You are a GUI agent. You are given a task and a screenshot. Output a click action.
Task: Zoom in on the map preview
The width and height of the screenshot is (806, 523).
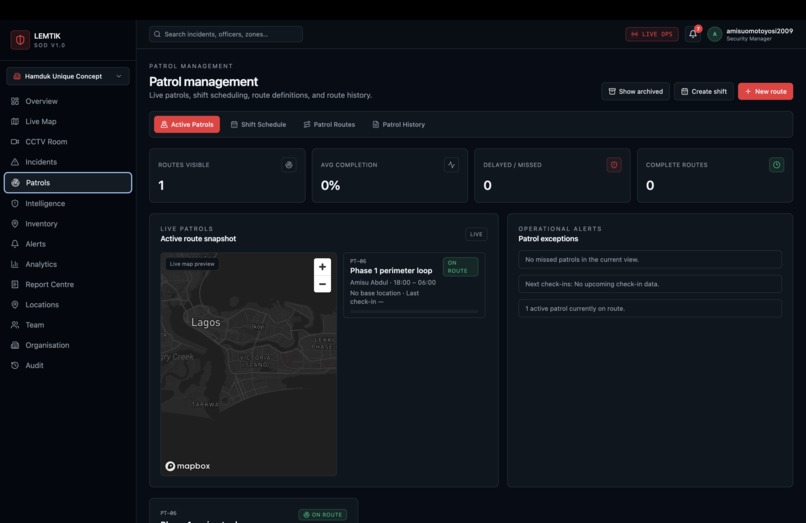(x=322, y=267)
